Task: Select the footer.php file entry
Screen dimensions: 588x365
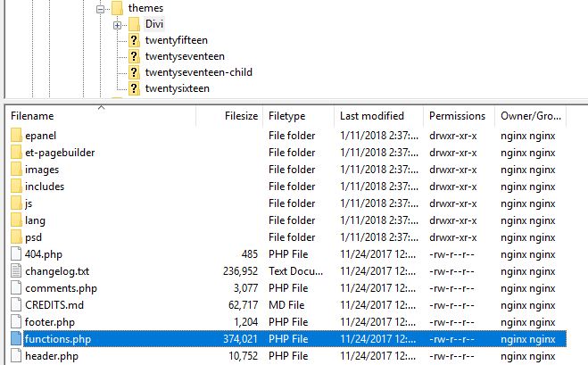Action: pyautogui.click(x=50, y=322)
